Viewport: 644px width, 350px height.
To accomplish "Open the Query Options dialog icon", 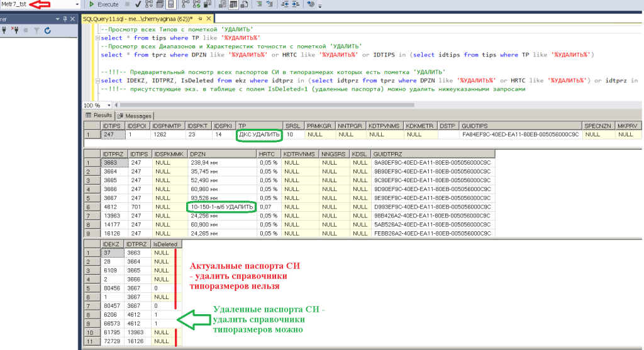I will click(x=160, y=4).
